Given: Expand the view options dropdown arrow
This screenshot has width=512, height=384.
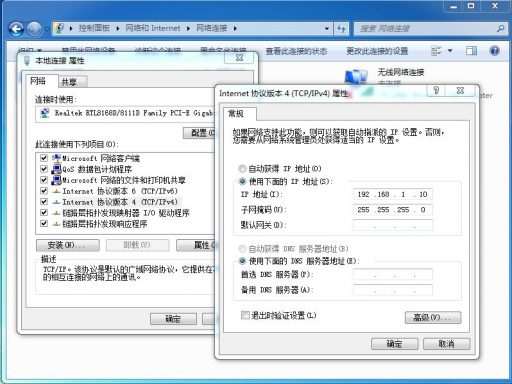Looking at the screenshot, I should click(x=450, y=51).
